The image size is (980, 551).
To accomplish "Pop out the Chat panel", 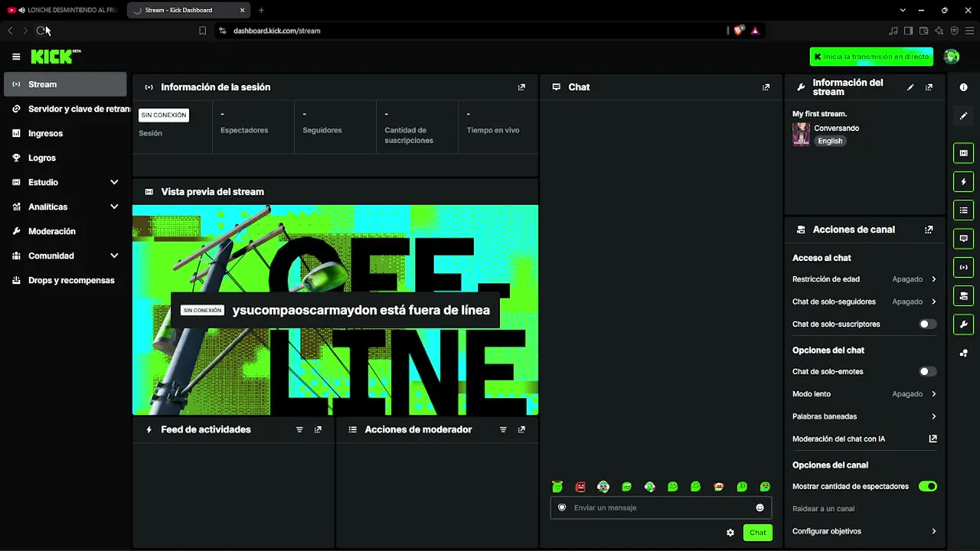I will point(766,87).
